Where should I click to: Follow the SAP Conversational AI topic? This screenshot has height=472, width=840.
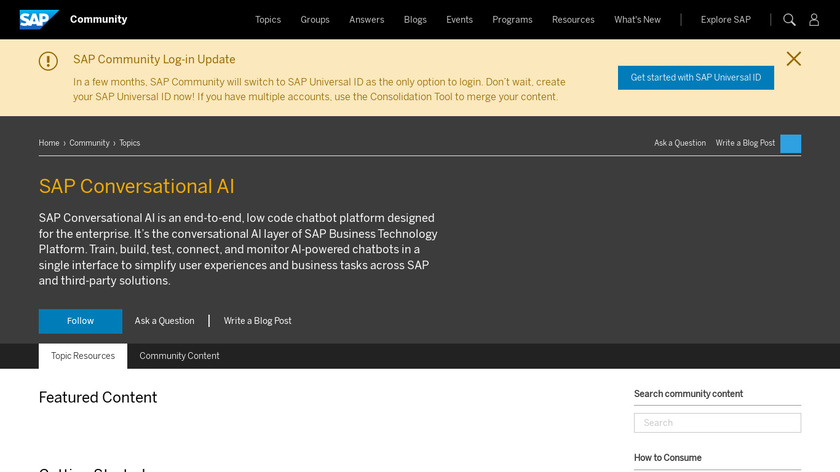click(x=80, y=321)
